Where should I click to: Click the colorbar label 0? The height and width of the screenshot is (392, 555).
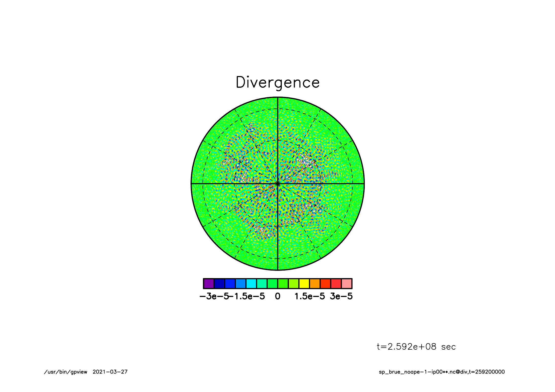coord(277,296)
